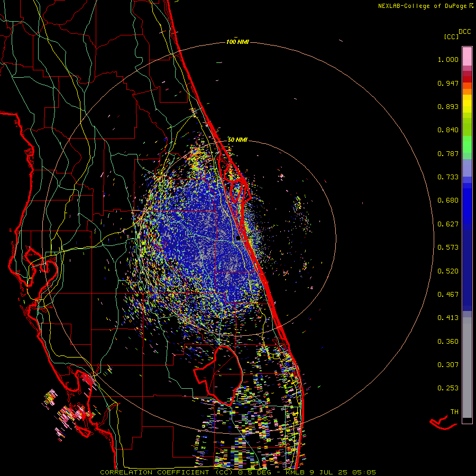Viewport: 476px width, 476px height.
Task: Click the 0.307 scale value
Action: [448, 365]
